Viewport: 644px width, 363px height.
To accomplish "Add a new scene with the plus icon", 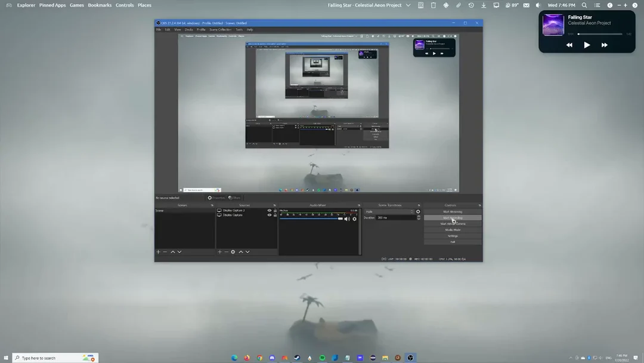I will click(x=158, y=252).
